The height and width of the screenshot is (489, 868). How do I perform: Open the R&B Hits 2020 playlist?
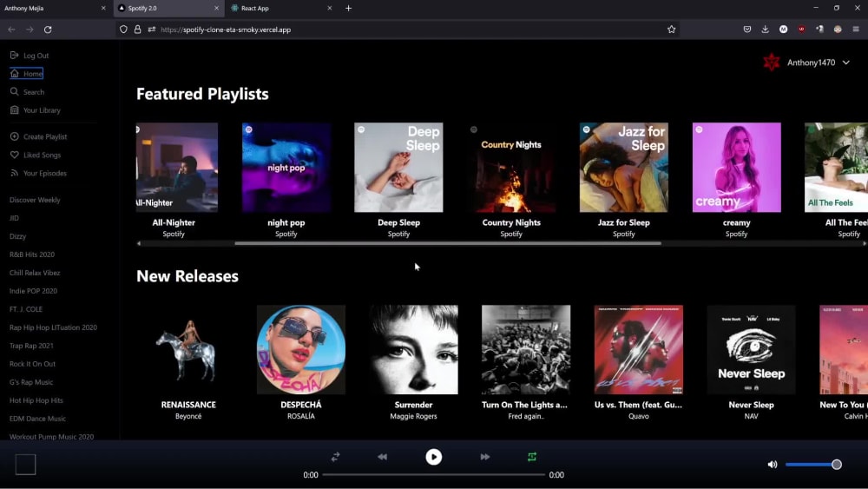(32, 254)
